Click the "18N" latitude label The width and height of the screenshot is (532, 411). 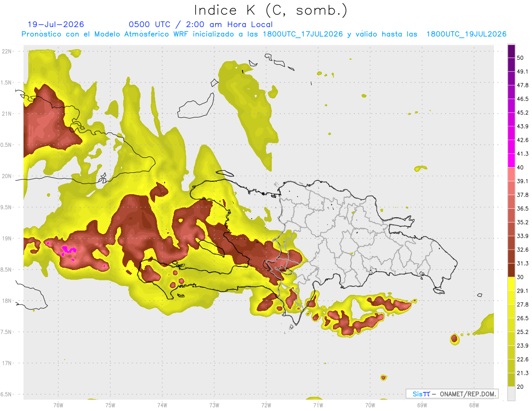click(x=7, y=301)
